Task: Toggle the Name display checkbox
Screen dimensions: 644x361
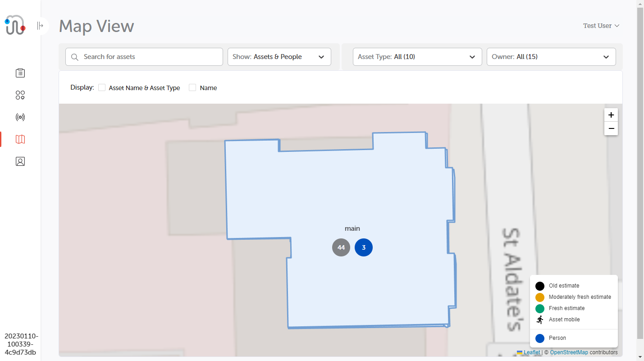Action: [192, 87]
